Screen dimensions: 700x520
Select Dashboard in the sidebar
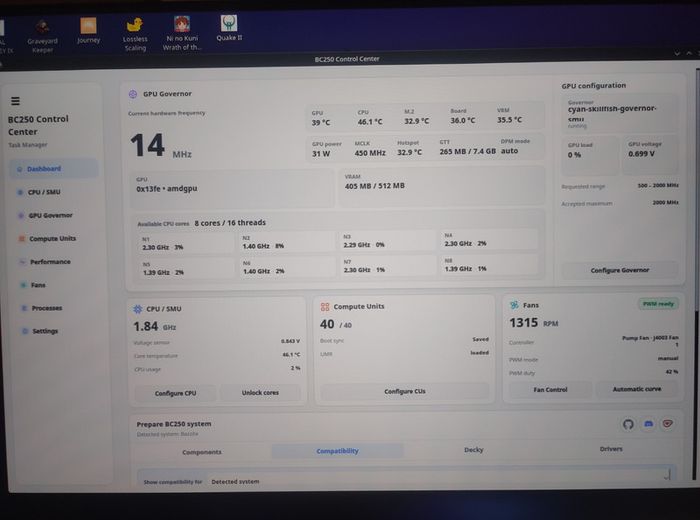click(x=54, y=169)
